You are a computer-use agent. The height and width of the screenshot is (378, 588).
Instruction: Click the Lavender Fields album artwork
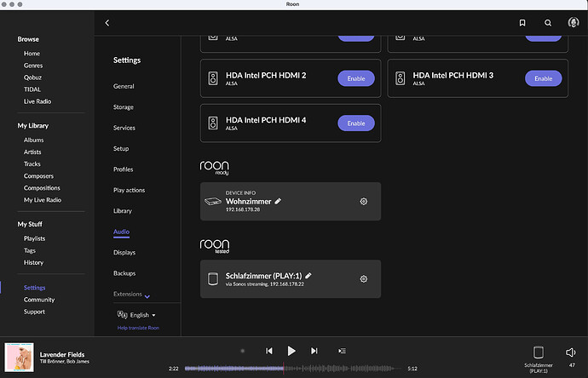click(19, 357)
